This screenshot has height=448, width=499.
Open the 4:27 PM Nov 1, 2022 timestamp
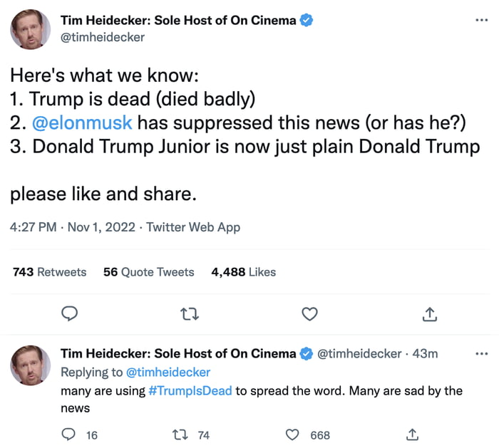[x=73, y=227]
